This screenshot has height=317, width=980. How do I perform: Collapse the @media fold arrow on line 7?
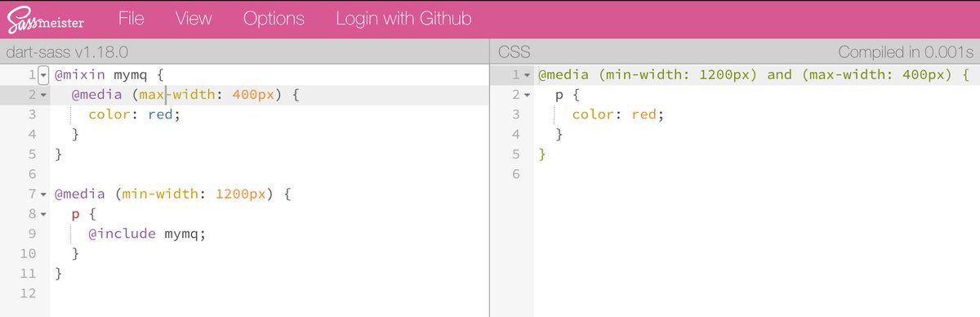click(43, 194)
